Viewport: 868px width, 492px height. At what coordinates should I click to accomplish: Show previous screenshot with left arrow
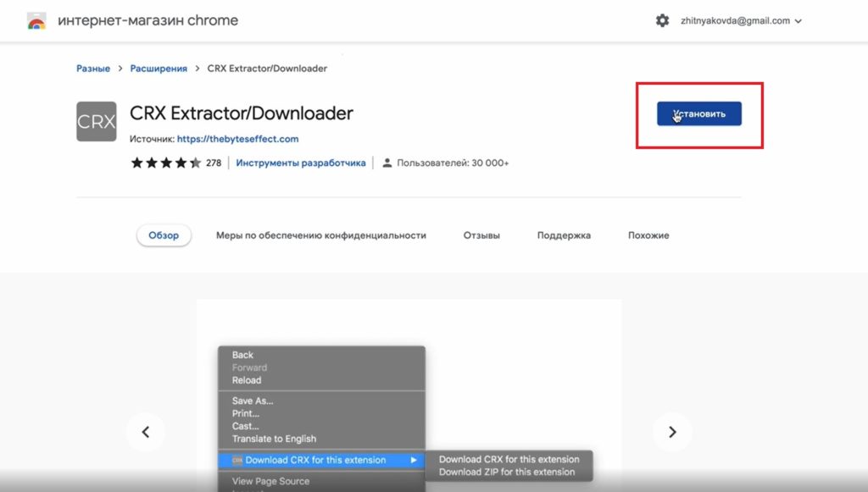(x=146, y=432)
